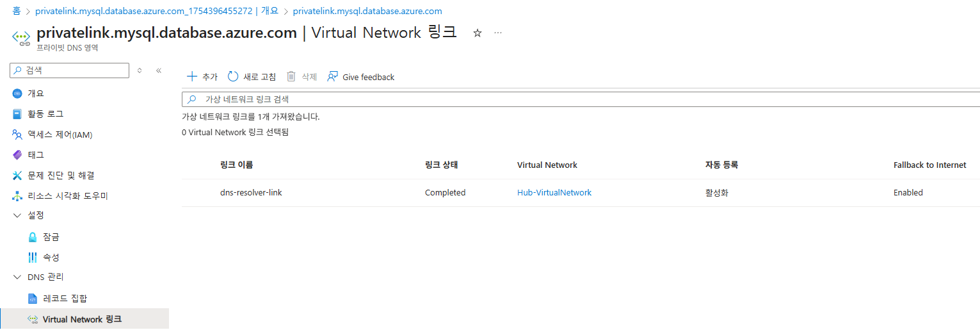980x330 pixels.
Task: Open the last privatelink.mysql.database.azure.com breadcrumb link
Action: click(x=367, y=11)
